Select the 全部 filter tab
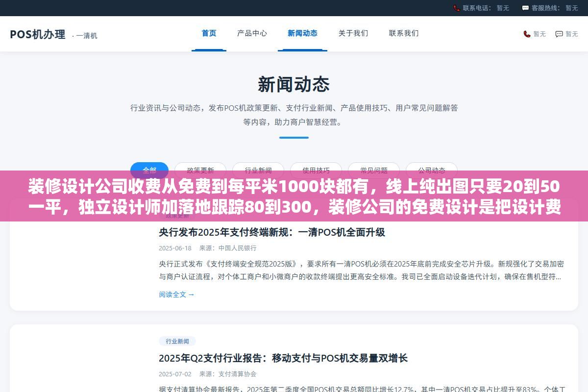 (149, 171)
